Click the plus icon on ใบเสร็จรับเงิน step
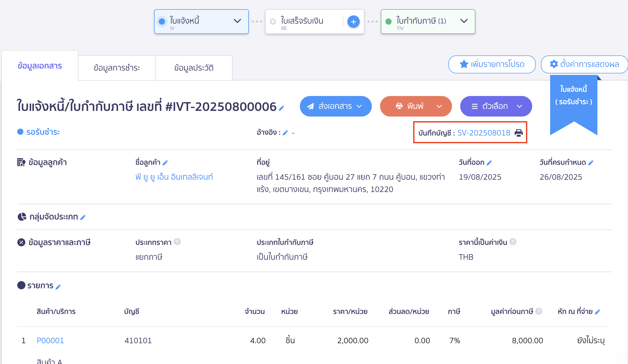This screenshot has height=364, width=628. (353, 22)
